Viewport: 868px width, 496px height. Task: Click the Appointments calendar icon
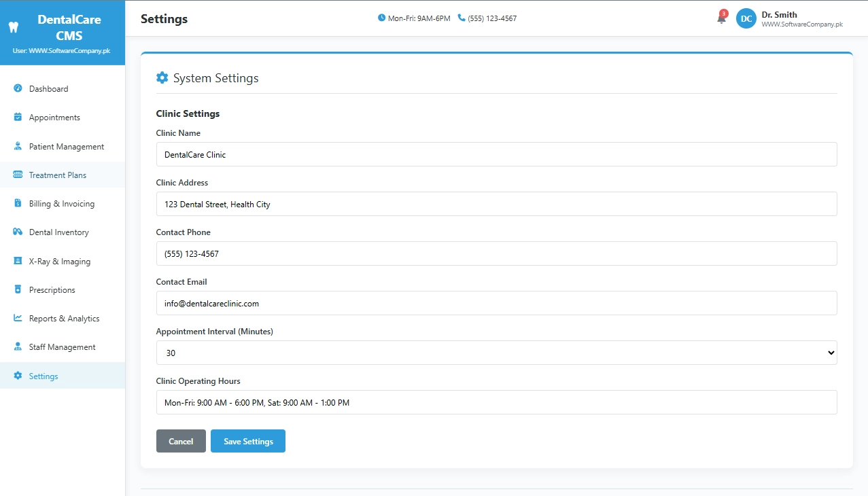[18, 117]
